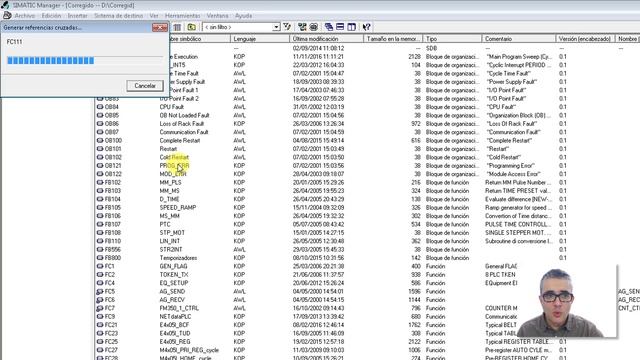The width and height of the screenshot is (640, 360).
Task: Open the Sistema de destino menu
Action: tap(118, 16)
